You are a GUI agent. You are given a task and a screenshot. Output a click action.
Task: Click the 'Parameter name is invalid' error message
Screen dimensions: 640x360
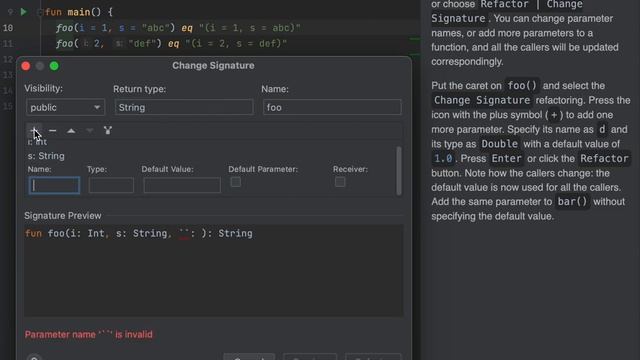click(x=89, y=335)
